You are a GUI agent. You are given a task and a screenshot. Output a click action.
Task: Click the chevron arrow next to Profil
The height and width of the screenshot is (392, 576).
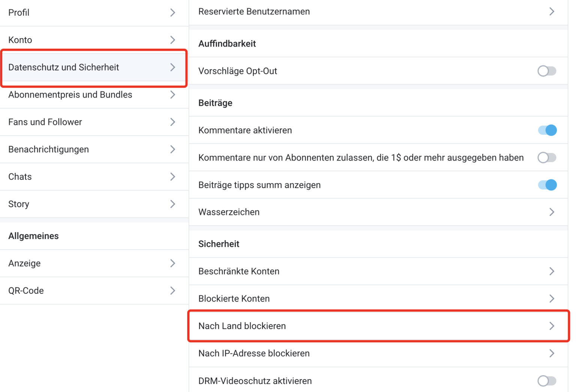172,12
